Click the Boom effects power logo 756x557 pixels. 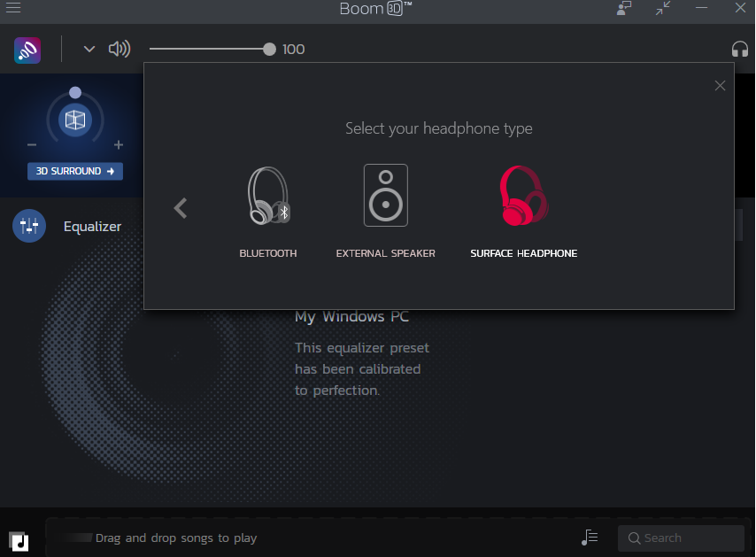27,50
